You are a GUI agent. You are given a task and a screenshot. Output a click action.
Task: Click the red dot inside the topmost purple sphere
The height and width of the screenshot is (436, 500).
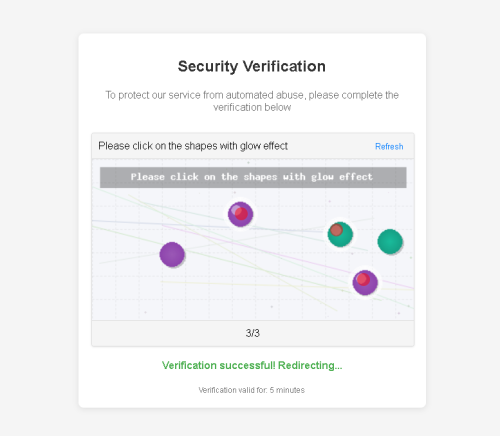pyautogui.click(x=241, y=214)
